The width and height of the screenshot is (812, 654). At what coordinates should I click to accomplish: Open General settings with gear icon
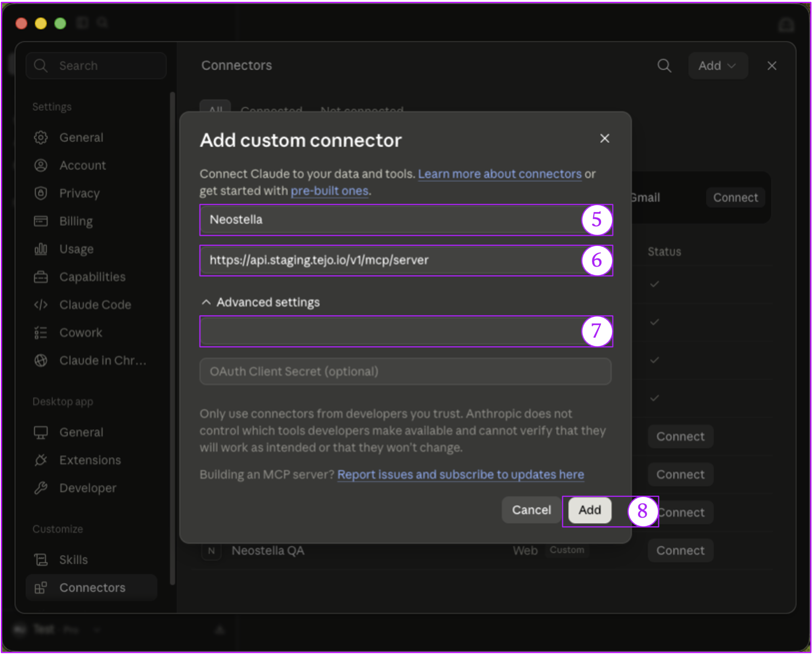tap(40, 138)
